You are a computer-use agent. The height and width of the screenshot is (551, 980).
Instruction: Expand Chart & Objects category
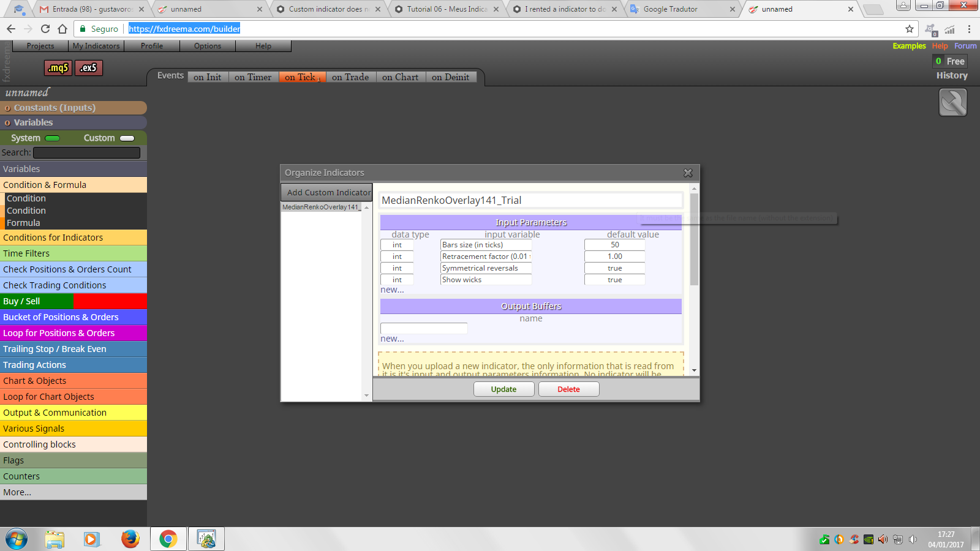tap(73, 381)
